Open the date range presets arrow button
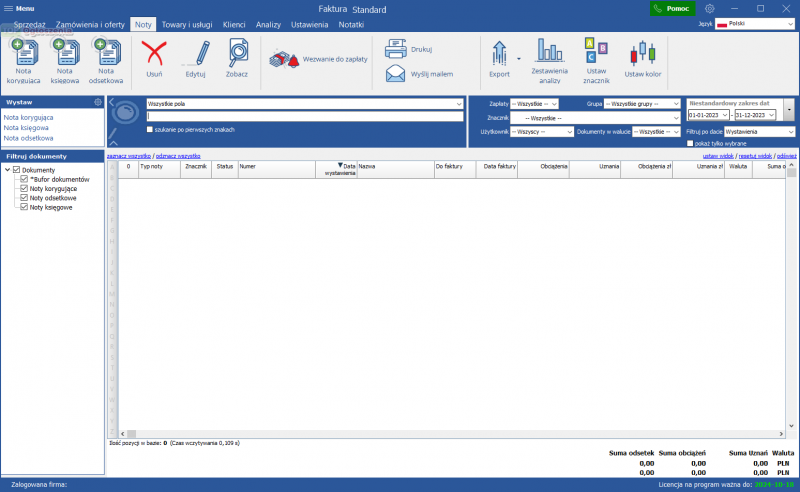 coord(789,110)
